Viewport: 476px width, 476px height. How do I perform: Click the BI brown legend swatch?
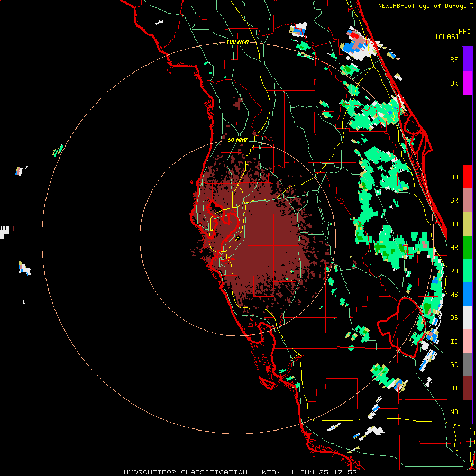[x=467, y=388]
